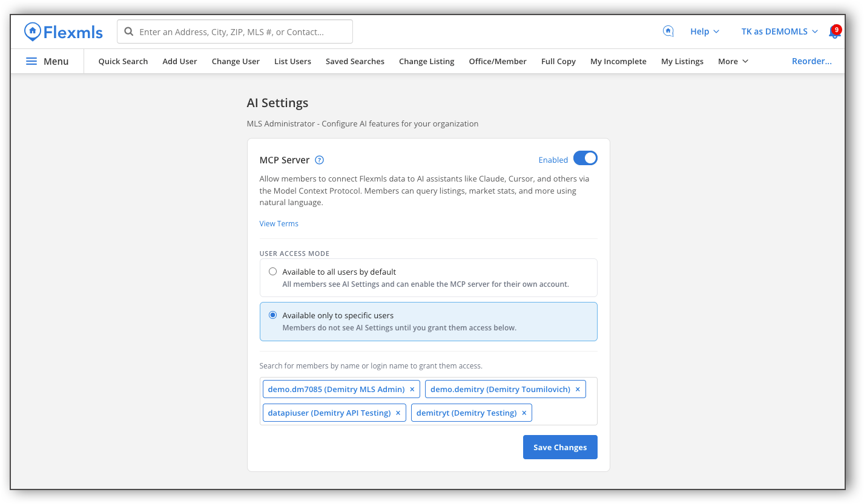Open My Listings
Image resolution: width=864 pixels, height=504 pixels.
coord(682,61)
